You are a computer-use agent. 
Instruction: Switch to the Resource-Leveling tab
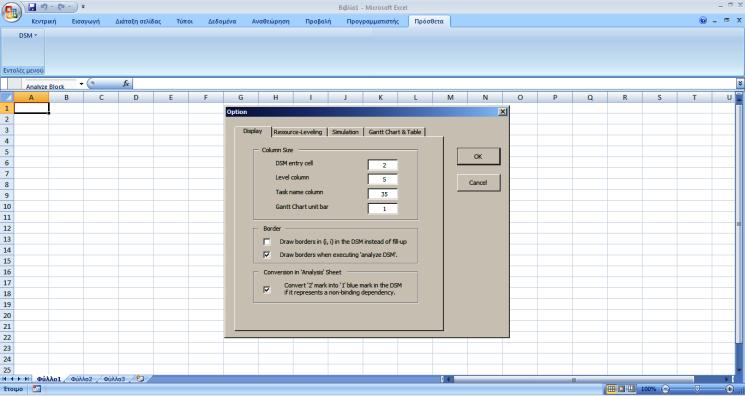[298, 132]
